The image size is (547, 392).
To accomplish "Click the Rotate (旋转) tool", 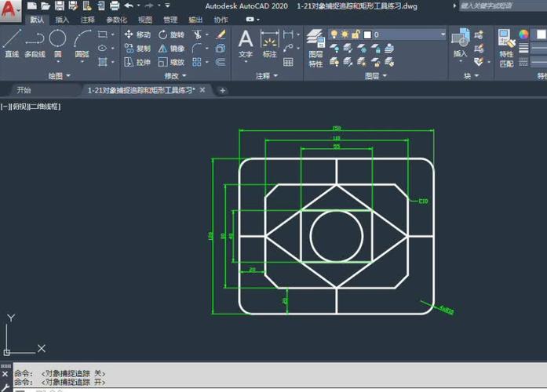I will tap(172, 35).
